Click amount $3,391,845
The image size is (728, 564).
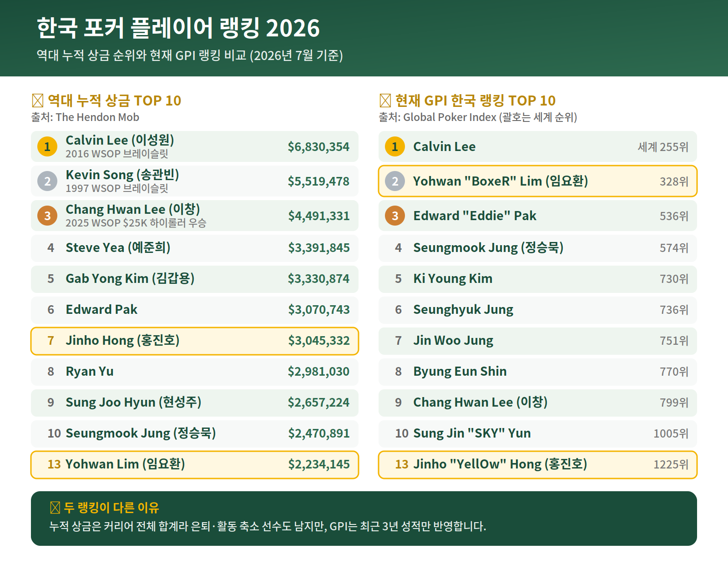coord(318,248)
